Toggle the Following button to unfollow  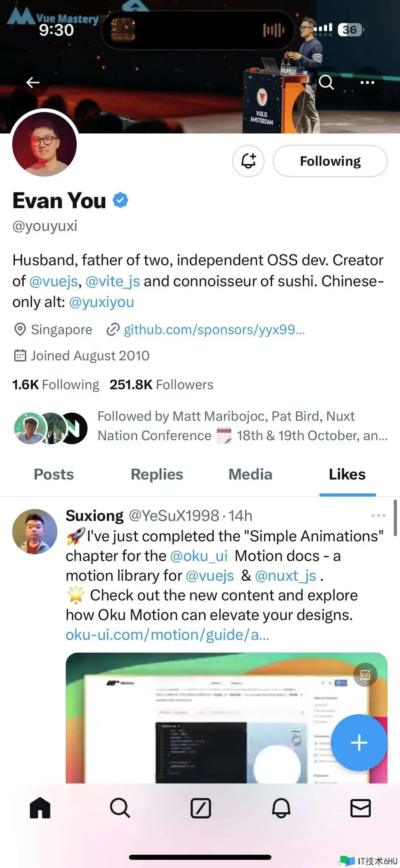(330, 161)
